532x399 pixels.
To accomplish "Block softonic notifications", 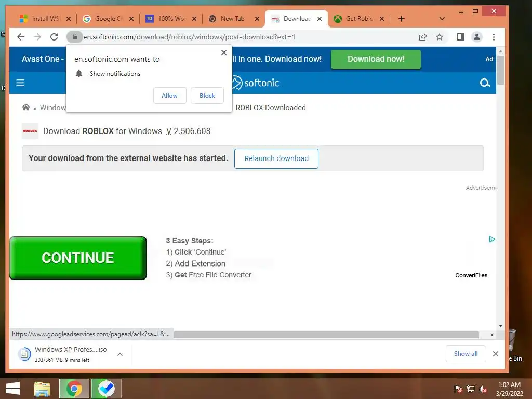I will pyautogui.click(x=207, y=96).
